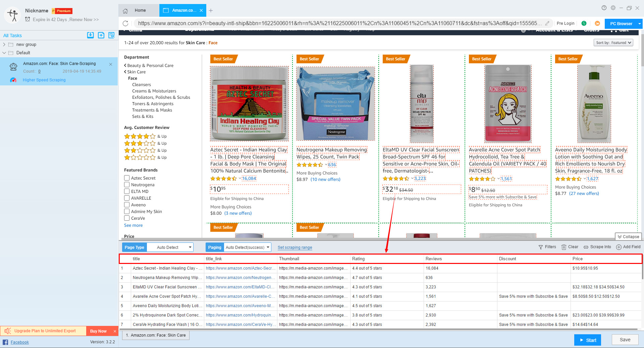Select the Amazon.com Face Skin Care sheet tab
644x348 pixels.
[x=156, y=335]
